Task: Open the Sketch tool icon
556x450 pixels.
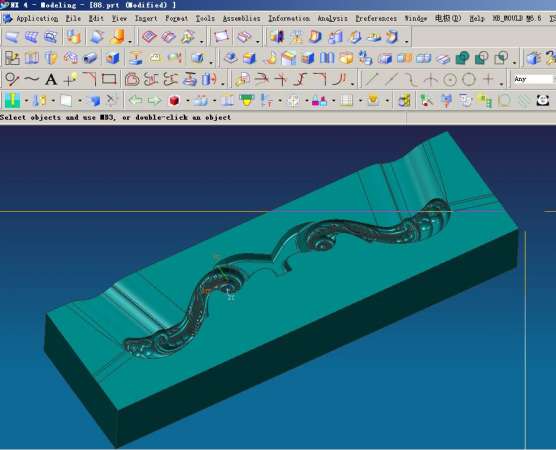Action: pos(12,58)
